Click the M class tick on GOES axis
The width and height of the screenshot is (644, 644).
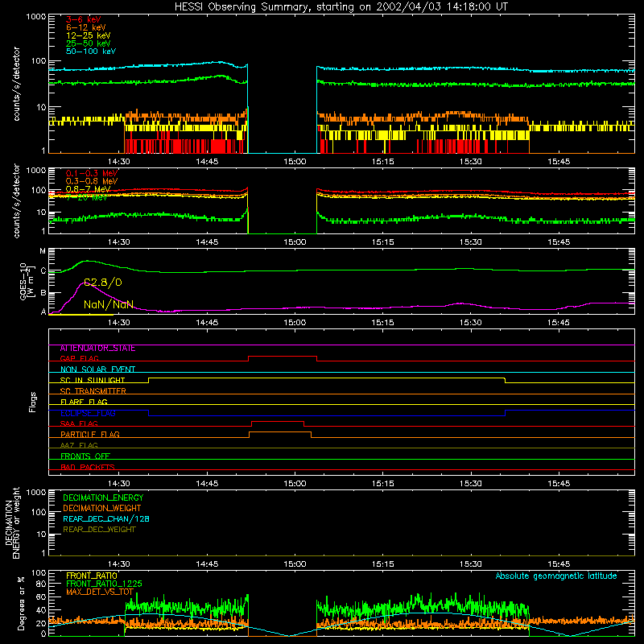(x=43, y=251)
